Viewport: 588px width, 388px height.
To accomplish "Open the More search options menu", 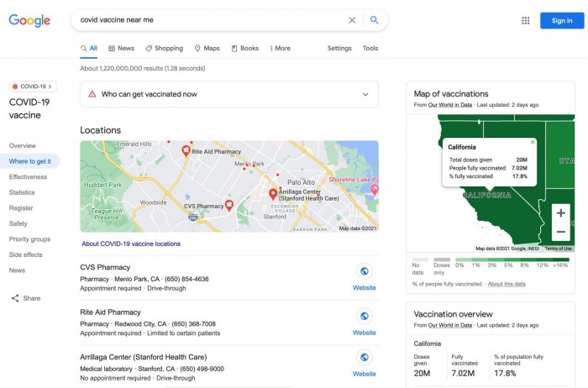I will click(281, 49).
